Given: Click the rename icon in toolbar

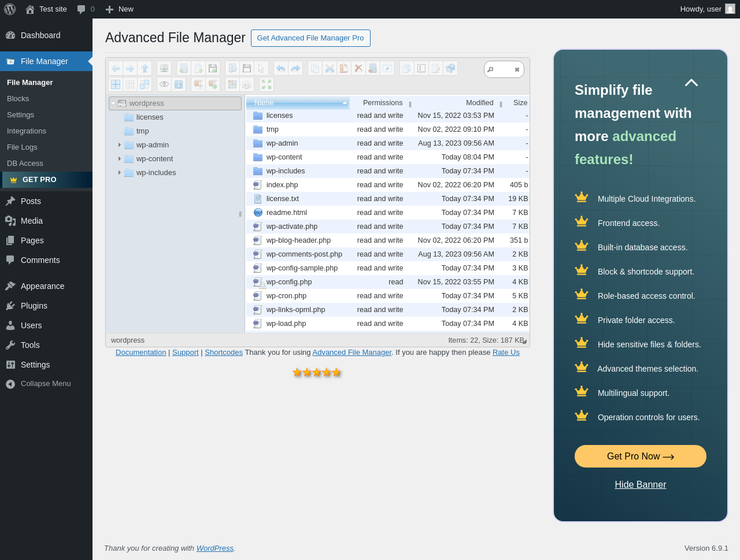Looking at the screenshot, I should pos(421,68).
